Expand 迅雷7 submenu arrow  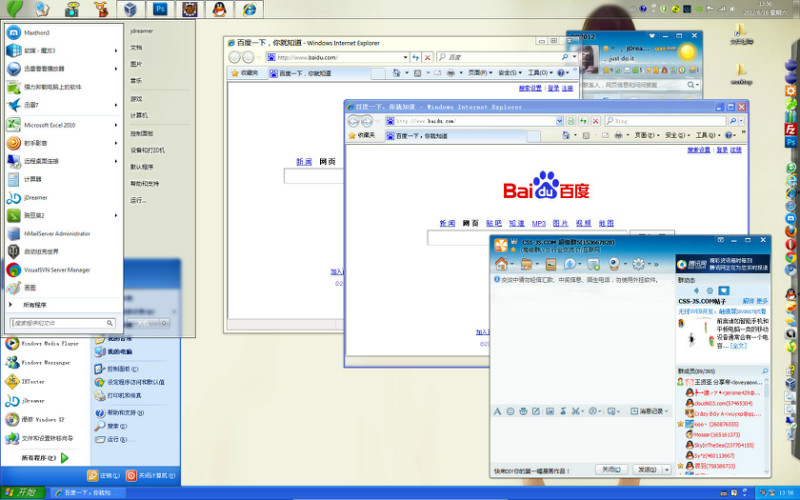[116, 105]
